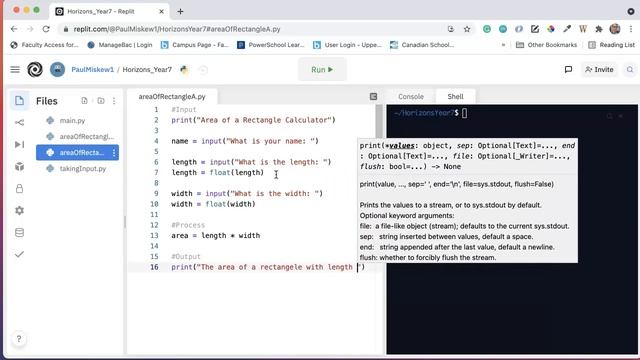This screenshot has width=640, height=360.
Task: Expand hidden bookmarks chevron
Action: coord(503,45)
